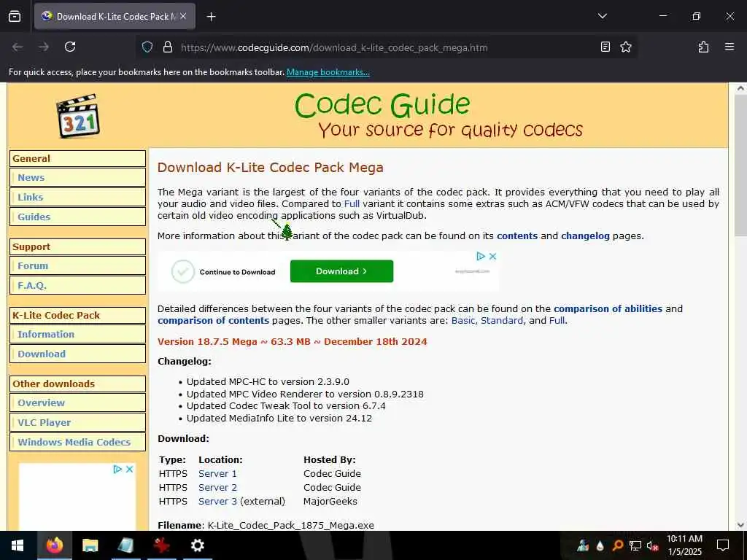Click the sidebar AdChoices triangle icon
The image size is (747, 560).
(x=117, y=469)
